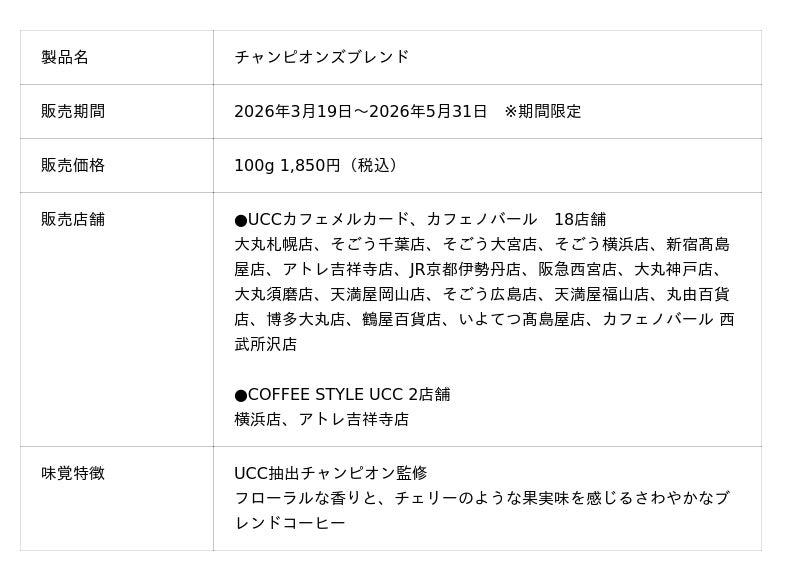Click the UCC抽出チャンピオン監修 text line

(330, 473)
